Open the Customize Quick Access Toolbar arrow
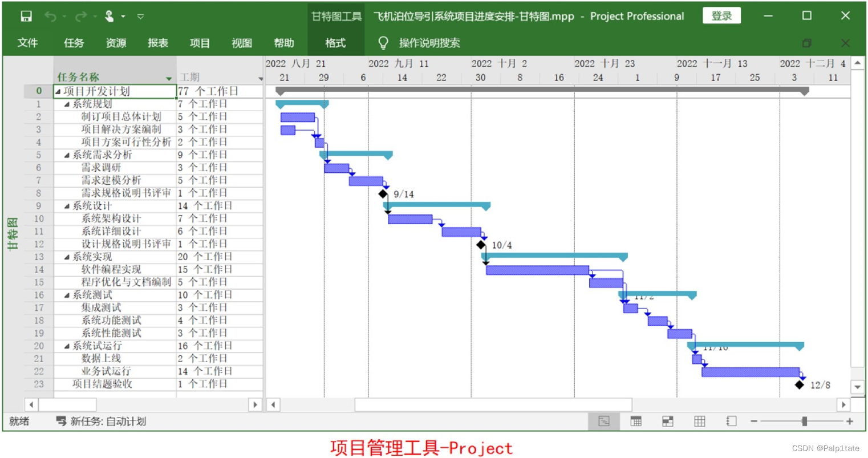Image resolution: width=868 pixels, height=458 pixels. (140, 17)
